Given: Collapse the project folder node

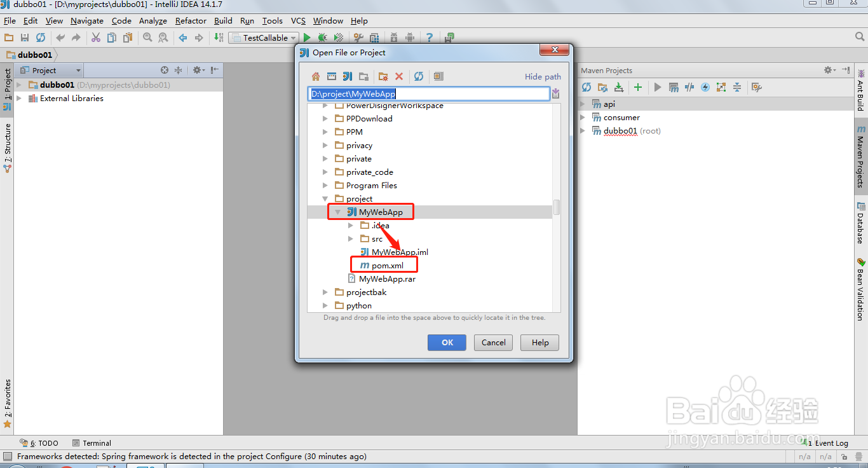Looking at the screenshot, I should [x=325, y=199].
